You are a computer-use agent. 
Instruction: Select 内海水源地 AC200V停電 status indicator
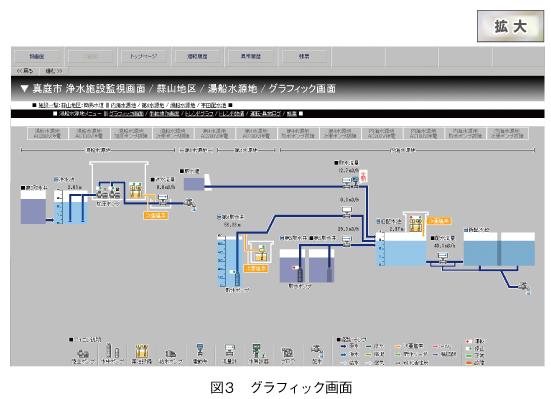click(382, 133)
